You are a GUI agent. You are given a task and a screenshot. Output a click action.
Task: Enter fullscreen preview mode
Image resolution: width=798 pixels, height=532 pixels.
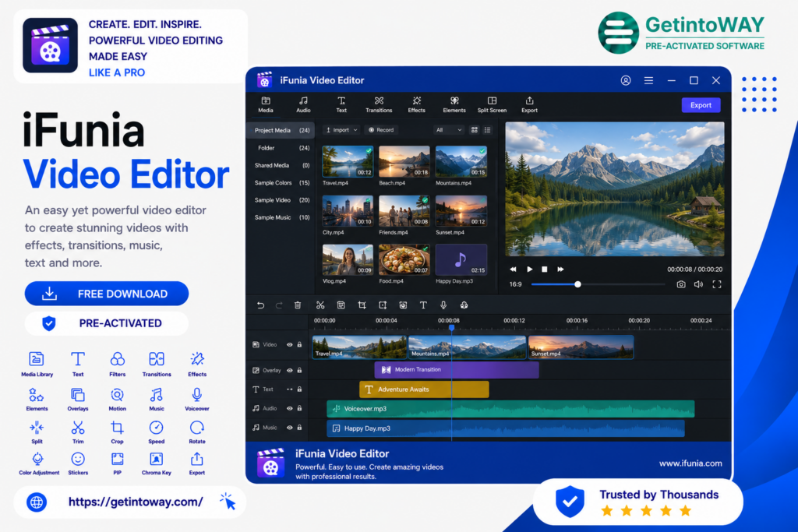(x=717, y=284)
